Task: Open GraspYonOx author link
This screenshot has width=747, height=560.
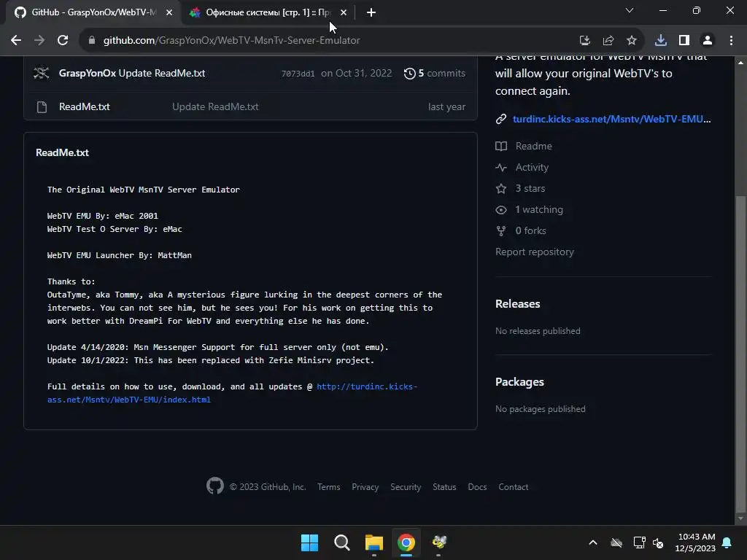Action: (x=88, y=73)
